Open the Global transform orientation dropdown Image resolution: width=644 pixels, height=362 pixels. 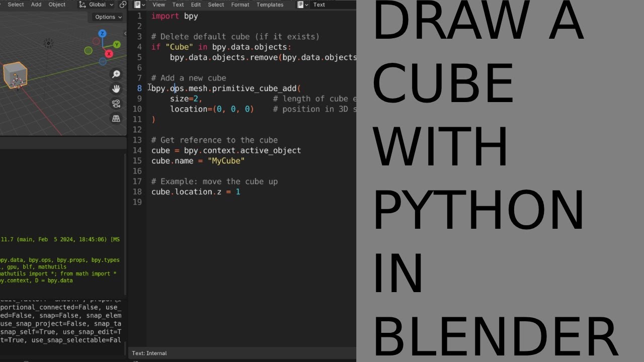click(96, 5)
